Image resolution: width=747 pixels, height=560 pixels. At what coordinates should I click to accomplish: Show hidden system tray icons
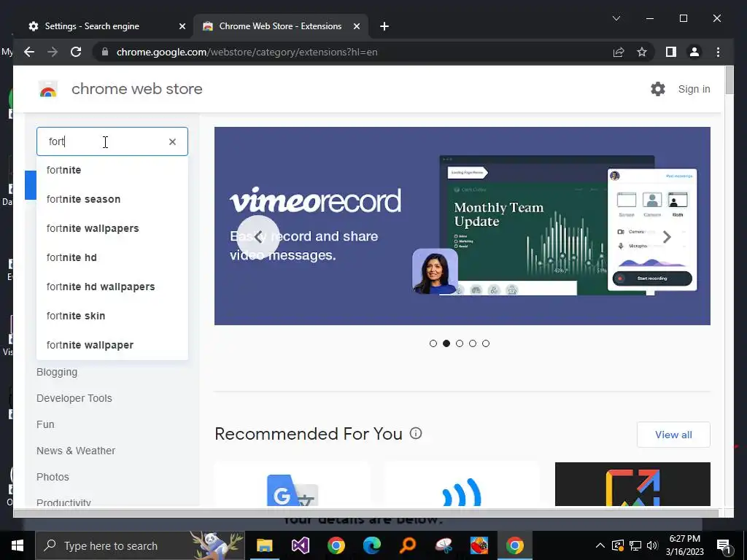(x=600, y=545)
